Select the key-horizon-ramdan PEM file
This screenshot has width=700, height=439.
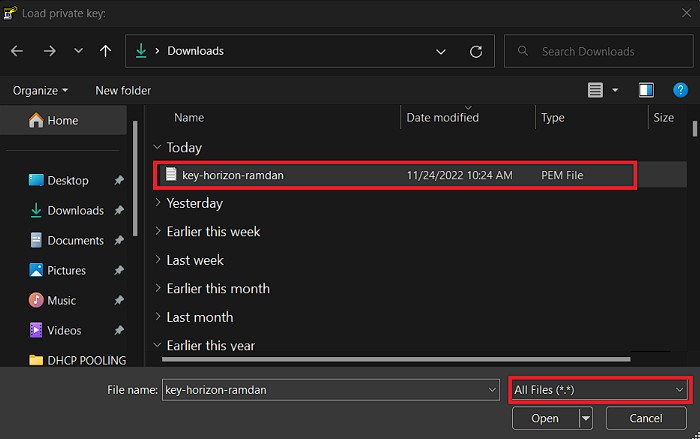pos(395,176)
